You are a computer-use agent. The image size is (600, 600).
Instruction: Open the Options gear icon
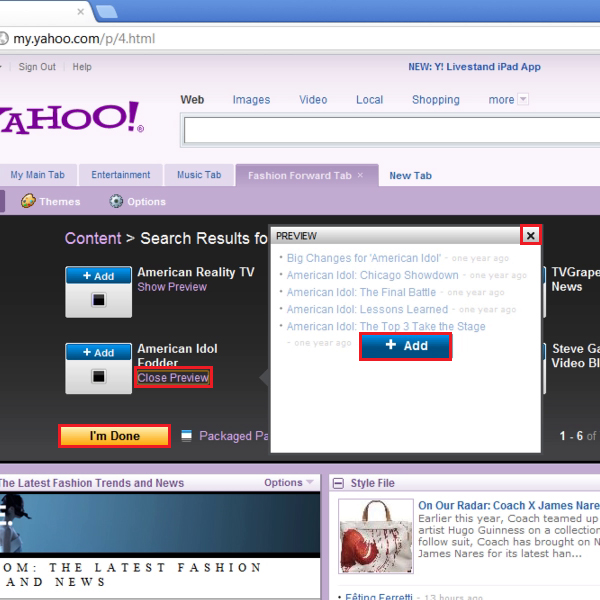[116, 201]
